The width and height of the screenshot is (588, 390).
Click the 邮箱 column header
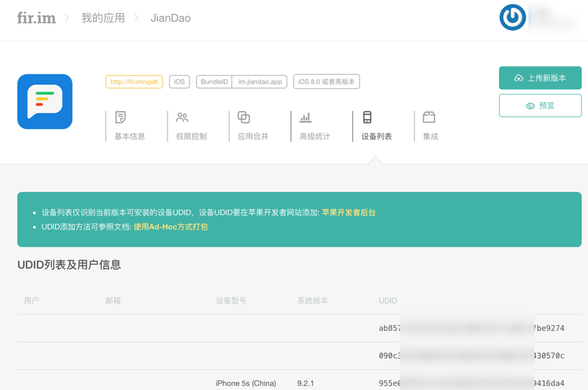point(113,300)
